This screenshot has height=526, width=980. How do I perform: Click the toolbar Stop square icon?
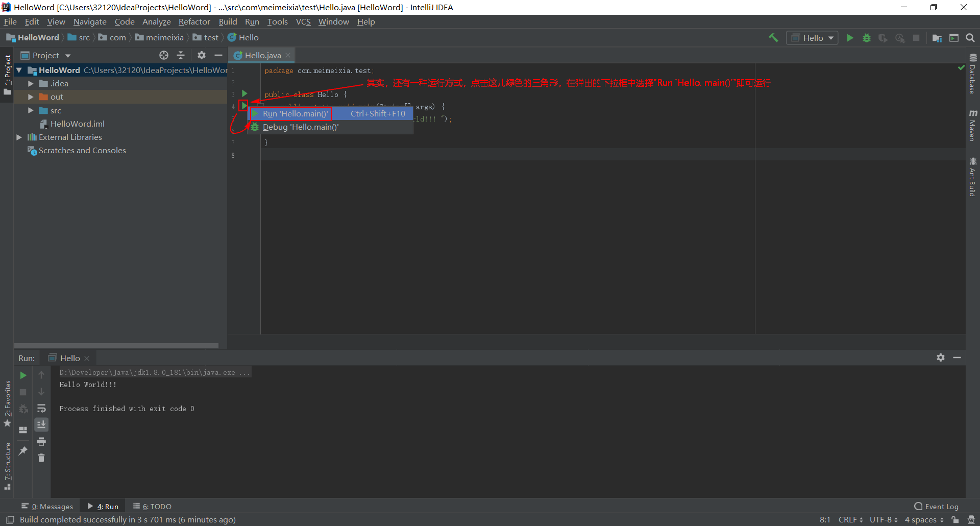916,38
